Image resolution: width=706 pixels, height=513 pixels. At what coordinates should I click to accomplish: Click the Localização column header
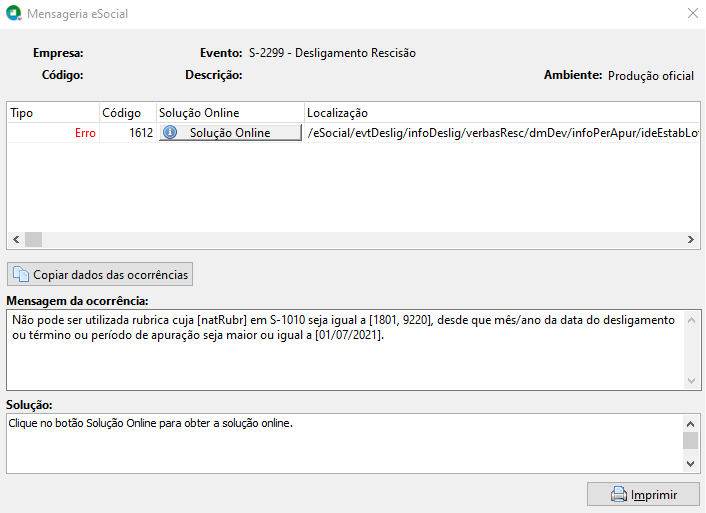tap(500, 113)
